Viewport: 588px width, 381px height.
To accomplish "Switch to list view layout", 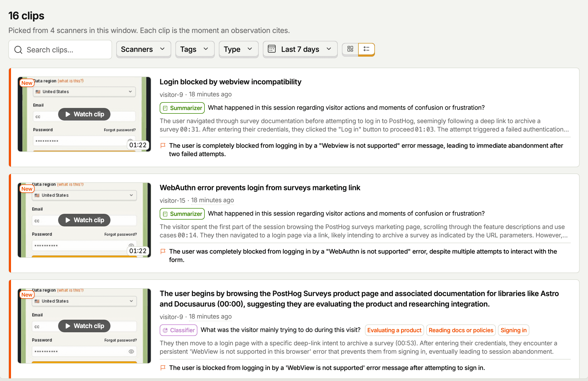I will click(367, 49).
